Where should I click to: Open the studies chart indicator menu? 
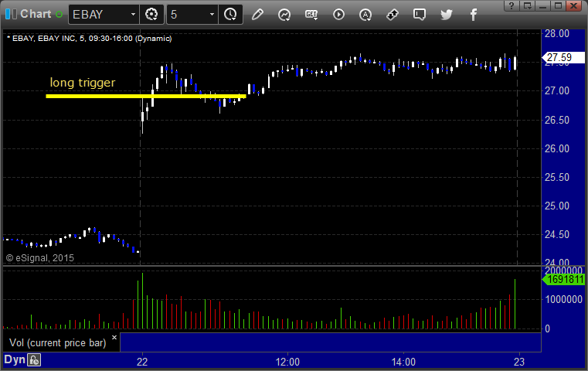click(x=284, y=15)
